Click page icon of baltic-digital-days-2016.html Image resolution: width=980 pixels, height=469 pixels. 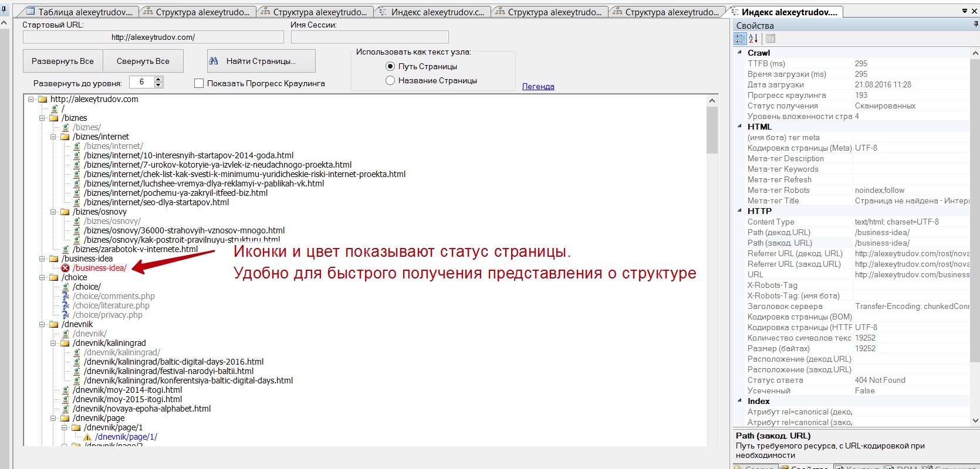point(76,362)
